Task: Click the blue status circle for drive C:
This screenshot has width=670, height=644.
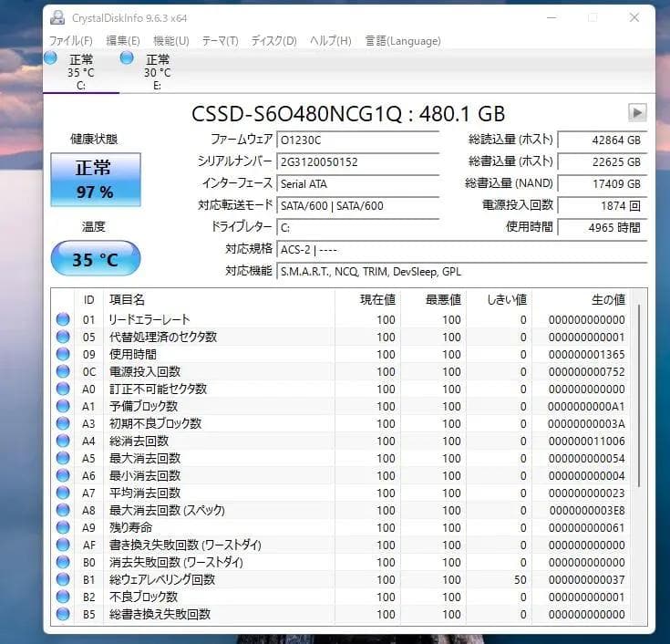Action: coord(50,57)
